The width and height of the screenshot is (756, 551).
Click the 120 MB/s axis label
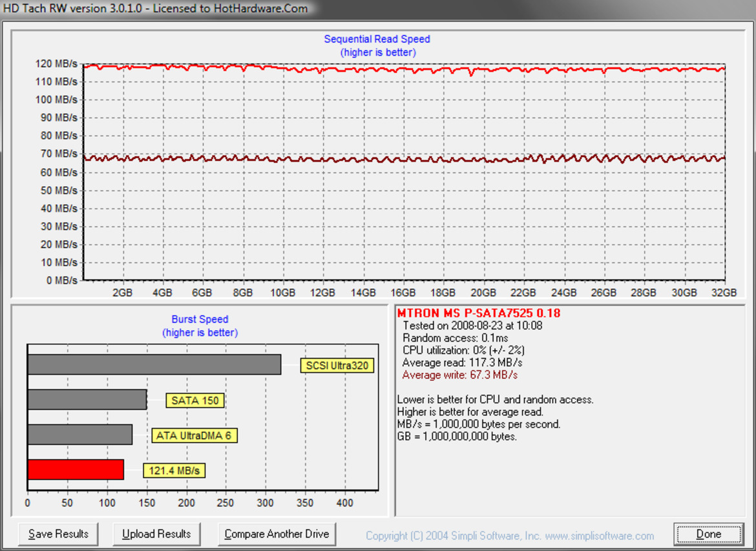(56, 64)
